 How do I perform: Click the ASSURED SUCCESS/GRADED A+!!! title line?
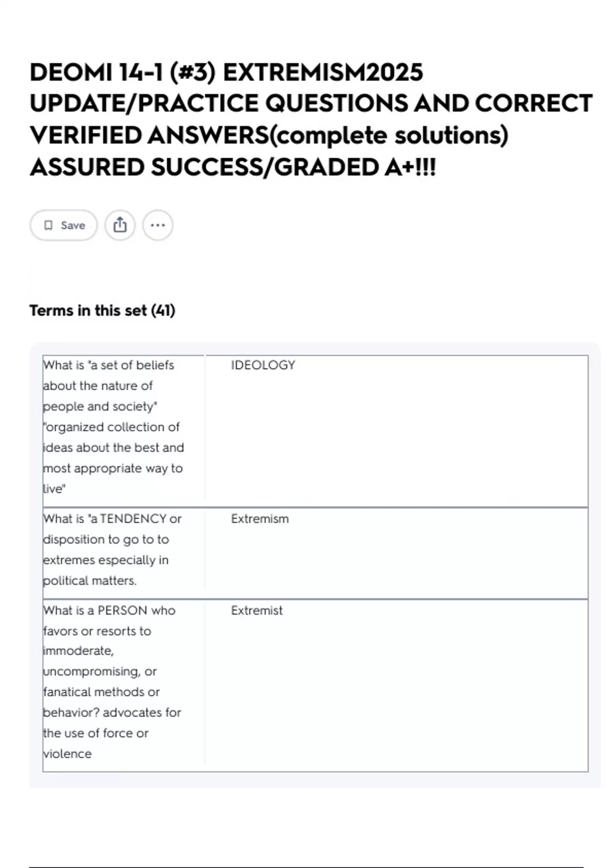(232, 167)
